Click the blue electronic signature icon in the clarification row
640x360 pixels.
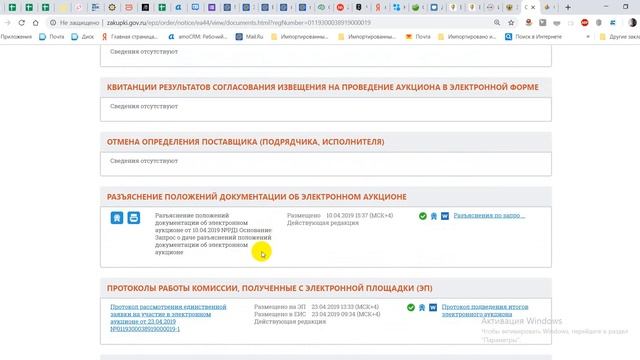117,218
